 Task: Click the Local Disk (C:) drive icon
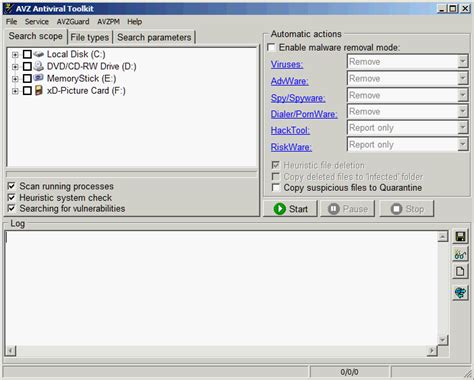point(39,54)
